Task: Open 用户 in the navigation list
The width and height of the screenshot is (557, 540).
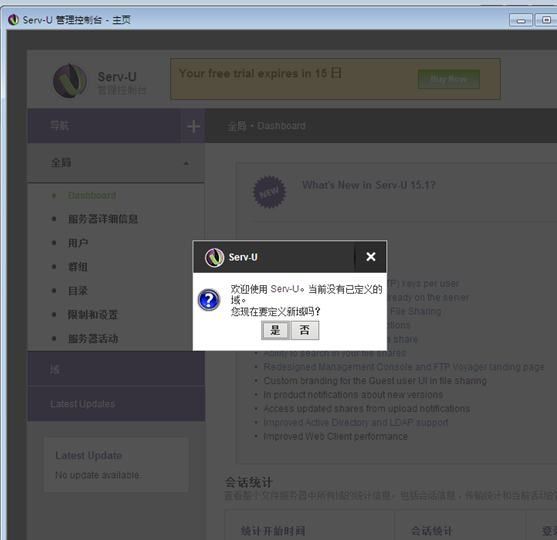Action: pos(78,243)
